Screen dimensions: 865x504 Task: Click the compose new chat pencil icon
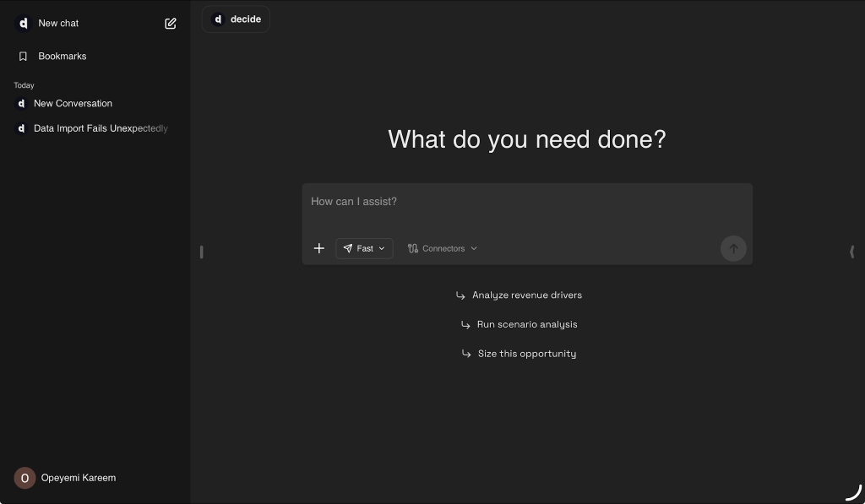pyautogui.click(x=170, y=23)
